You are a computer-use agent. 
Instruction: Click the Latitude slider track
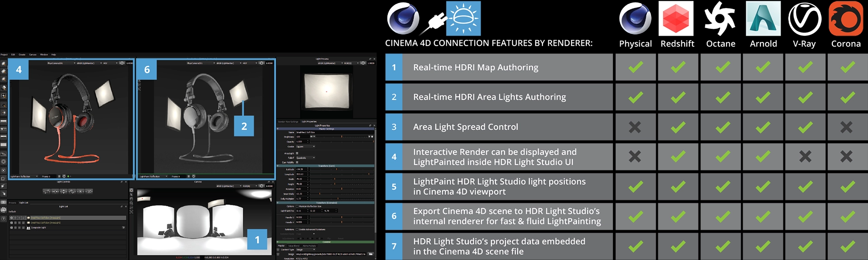tap(342, 169)
